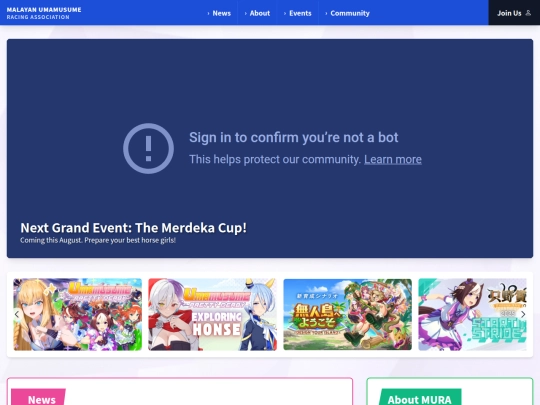The height and width of the screenshot is (405, 540).
Task: Click the Join Us button
Action: [x=514, y=13]
